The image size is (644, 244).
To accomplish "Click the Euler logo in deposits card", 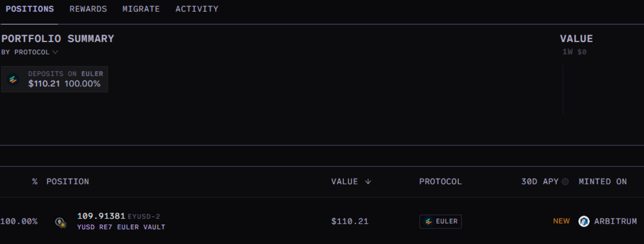I will point(13,79).
